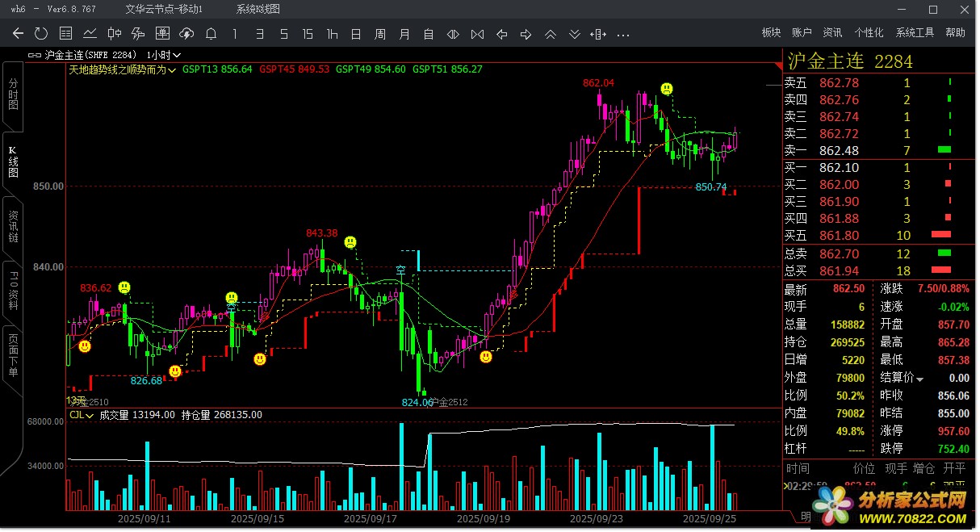This screenshot has height=532, width=980.
Task: Click the more options ellipsis icon
Action: (623, 34)
